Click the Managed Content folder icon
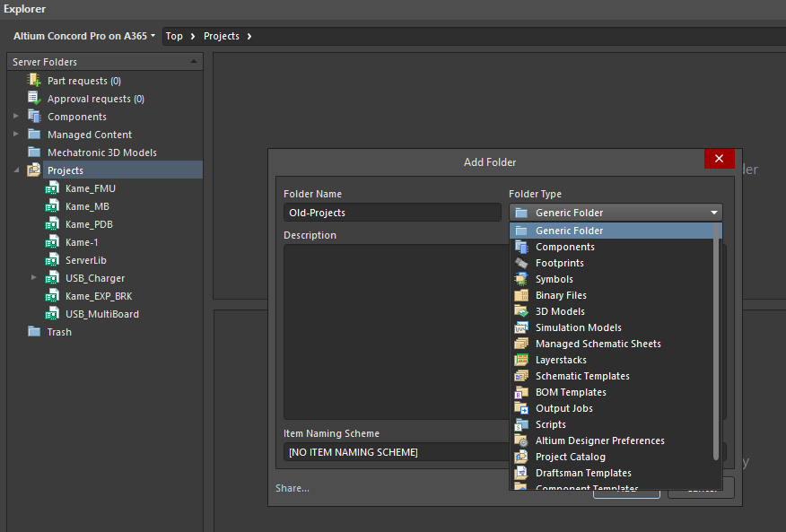The width and height of the screenshot is (786, 532). coord(34,135)
